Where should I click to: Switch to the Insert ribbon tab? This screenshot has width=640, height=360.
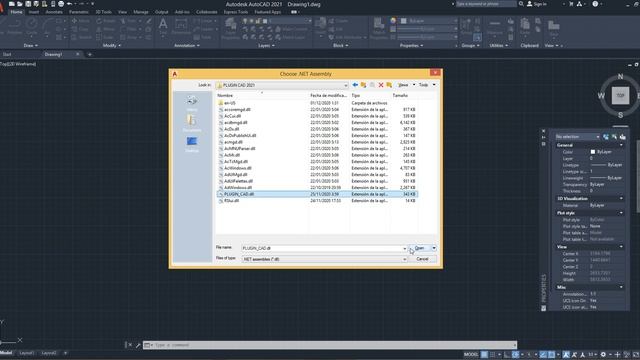[34, 12]
